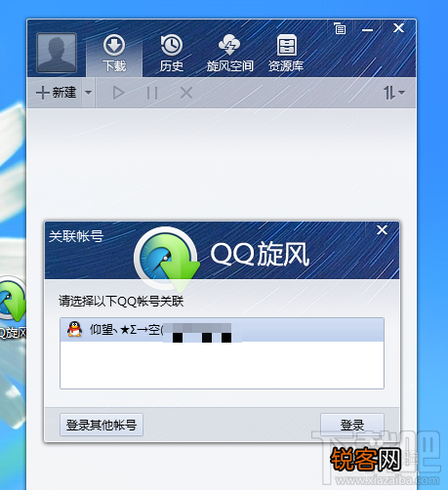Click the 登录 button
This screenshot has height=490, width=448.
point(352,425)
